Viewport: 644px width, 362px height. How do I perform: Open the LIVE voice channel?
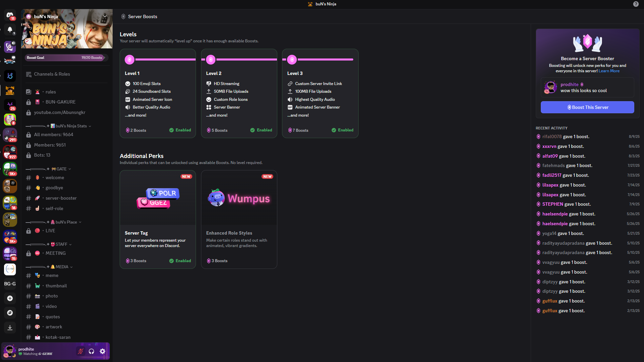point(67,231)
